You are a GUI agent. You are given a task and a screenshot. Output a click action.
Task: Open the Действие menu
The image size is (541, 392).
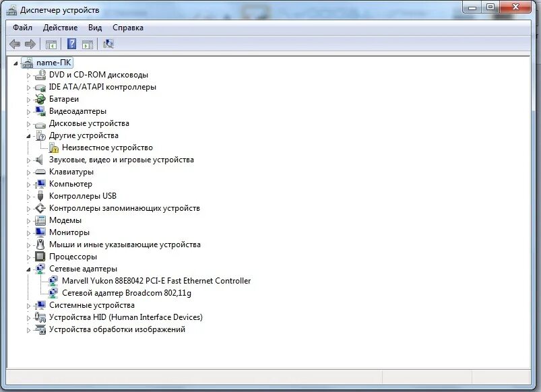(61, 28)
